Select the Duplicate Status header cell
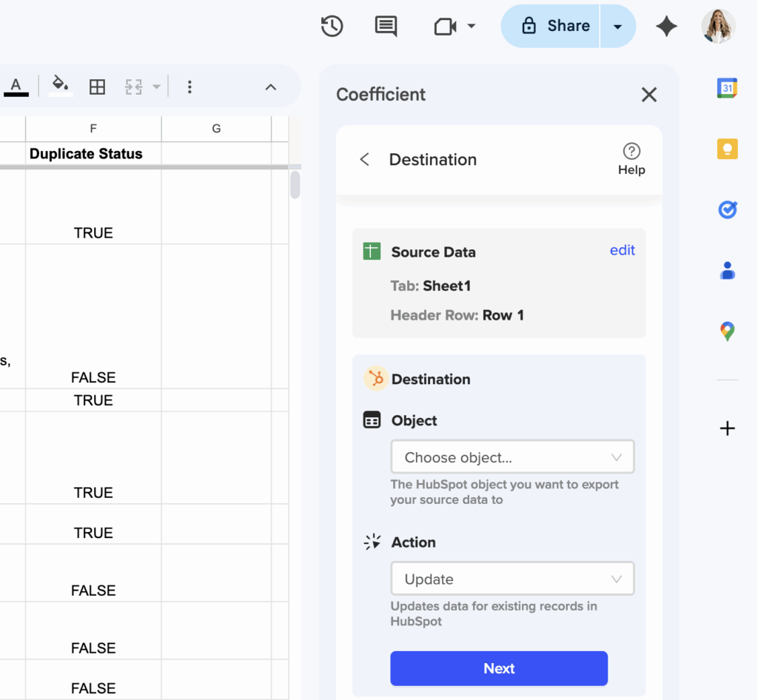The width and height of the screenshot is (758, 700). (93, 154)
